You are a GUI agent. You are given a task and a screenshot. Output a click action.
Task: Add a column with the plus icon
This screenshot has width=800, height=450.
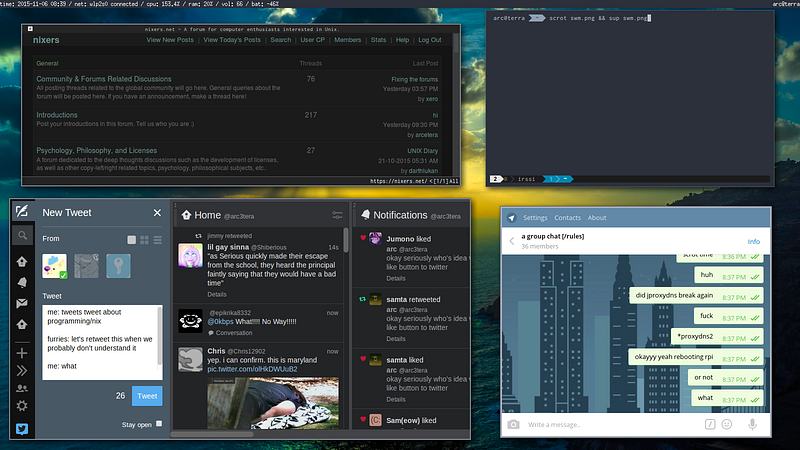click(22, 353)
